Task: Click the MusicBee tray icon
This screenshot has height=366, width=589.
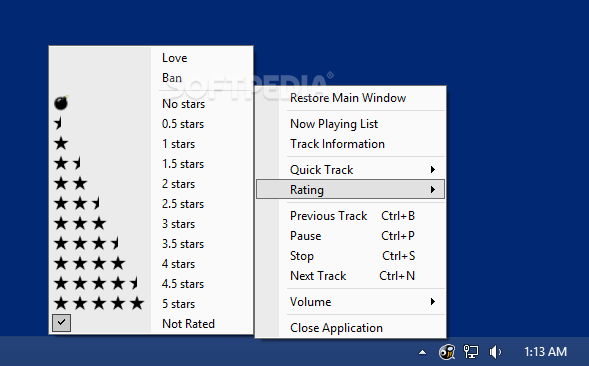Action: (447, 352)
